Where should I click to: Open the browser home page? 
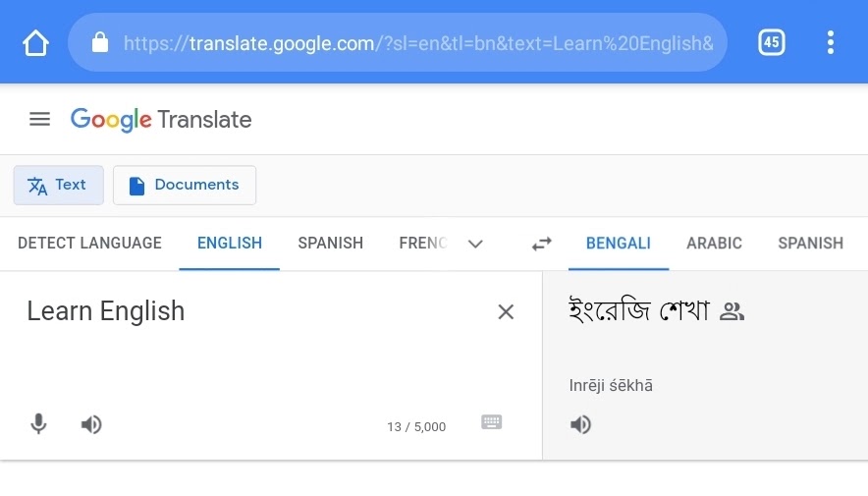(x=35, y=43)
